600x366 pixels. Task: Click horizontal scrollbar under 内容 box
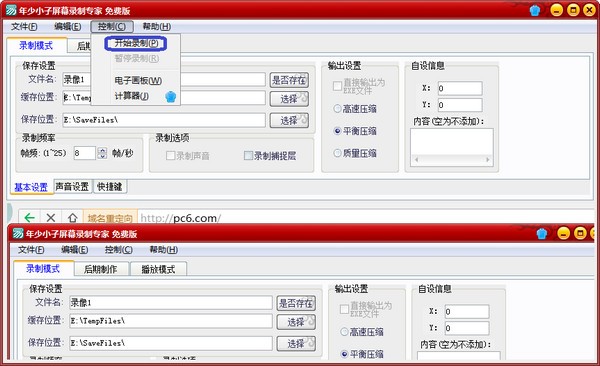point(452,160)
